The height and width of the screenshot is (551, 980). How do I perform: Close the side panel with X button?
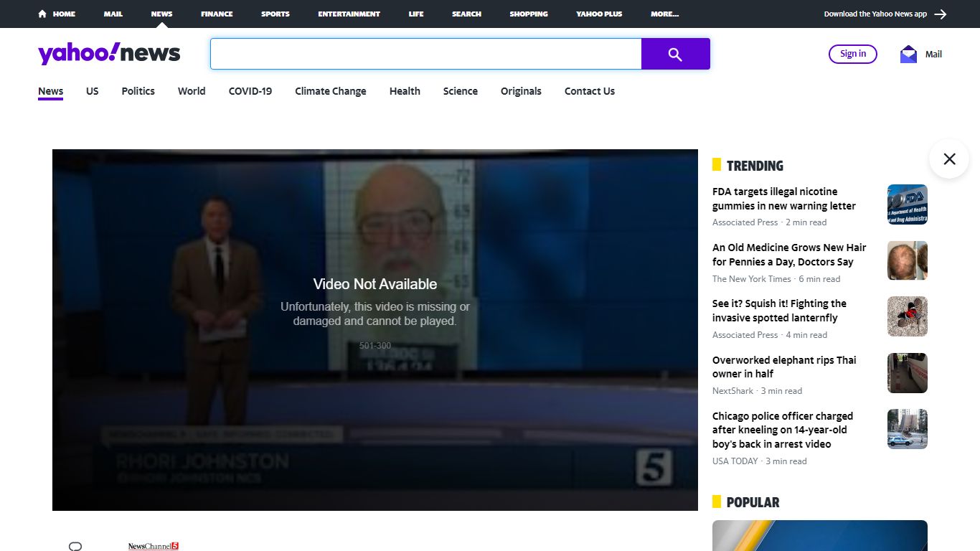pos(949,159)
